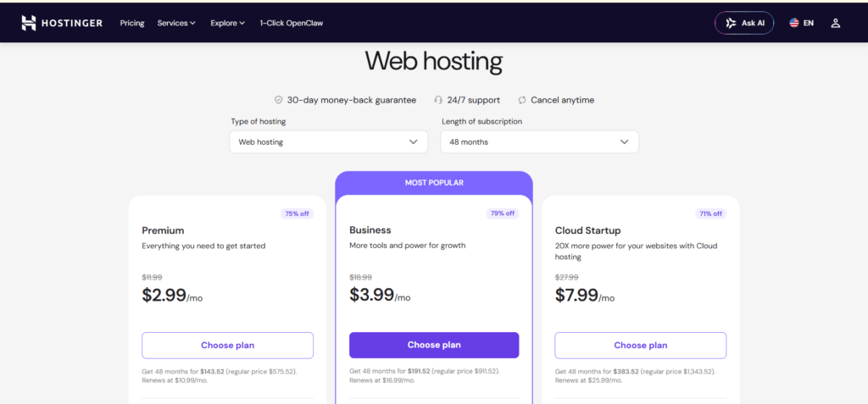Click 'Get 48 months for $383.52' note
This screenshot has height=404, width=868.
(635, 376)
